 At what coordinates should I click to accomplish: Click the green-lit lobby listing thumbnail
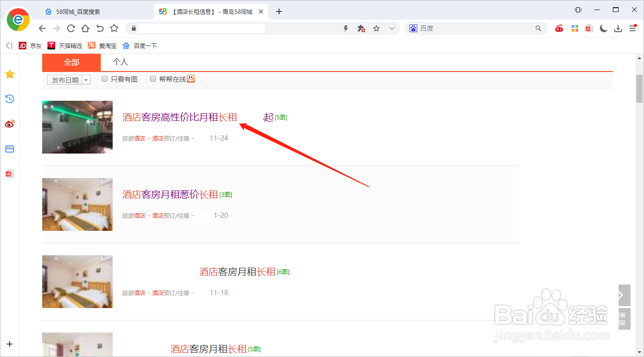point(77,127)
